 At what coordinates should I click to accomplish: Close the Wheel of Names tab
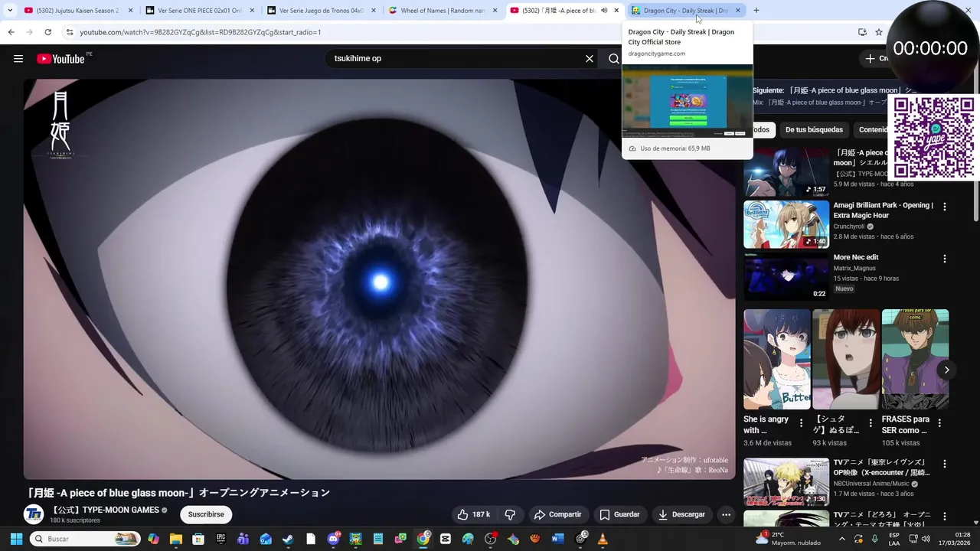tap(495, 11)
